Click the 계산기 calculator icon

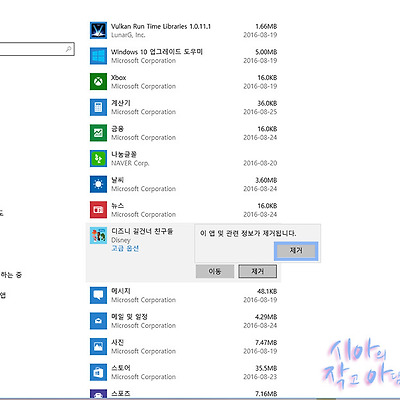pyautogui.click(x=98, y=107)
